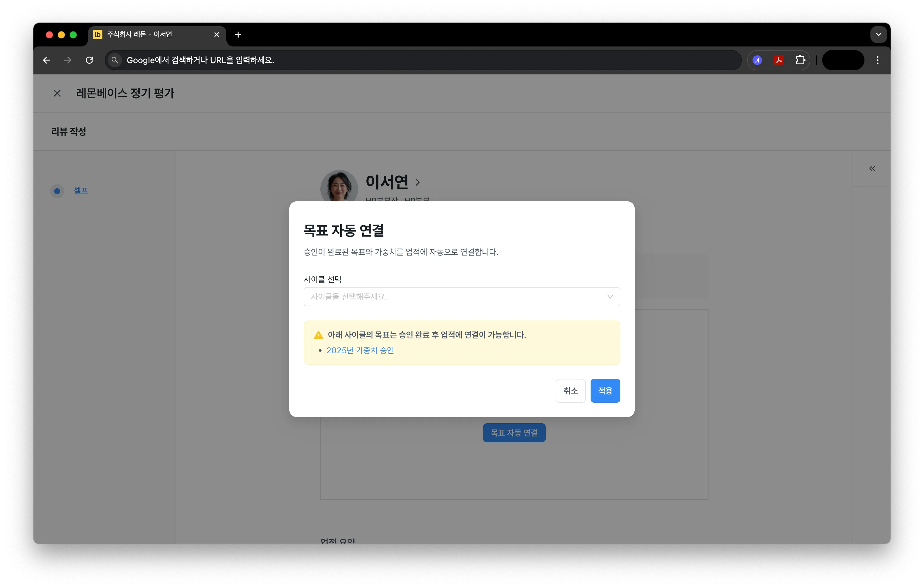
Task: Click the purple round extension icon
Action: (x=757, y=60)
